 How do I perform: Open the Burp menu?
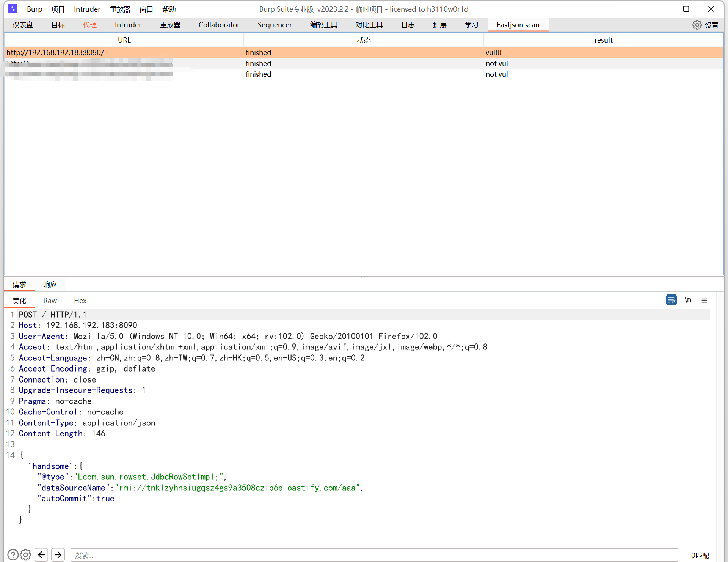(x=35, y=9)
